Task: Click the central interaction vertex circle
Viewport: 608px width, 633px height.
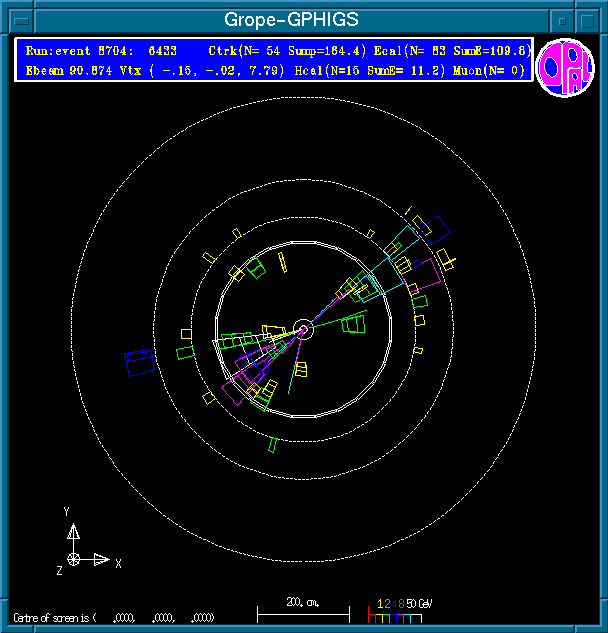Action: coord(304,329)
